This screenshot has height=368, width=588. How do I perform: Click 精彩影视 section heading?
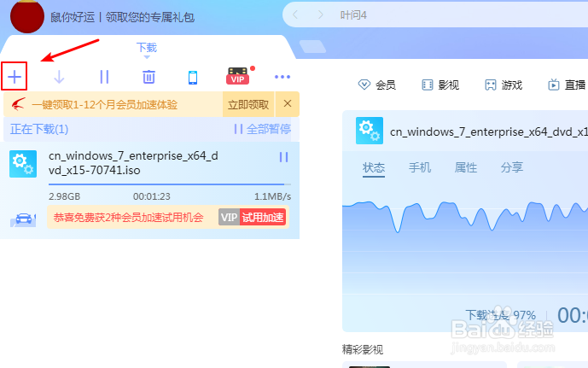363,349
